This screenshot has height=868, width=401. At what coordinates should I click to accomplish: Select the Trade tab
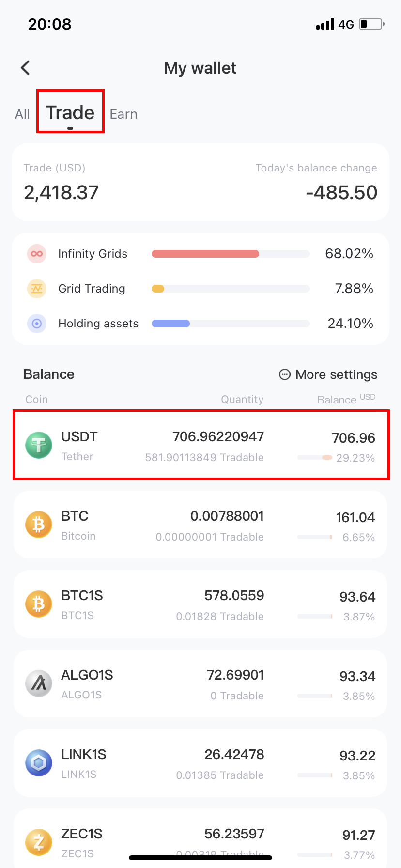[70, 113]
